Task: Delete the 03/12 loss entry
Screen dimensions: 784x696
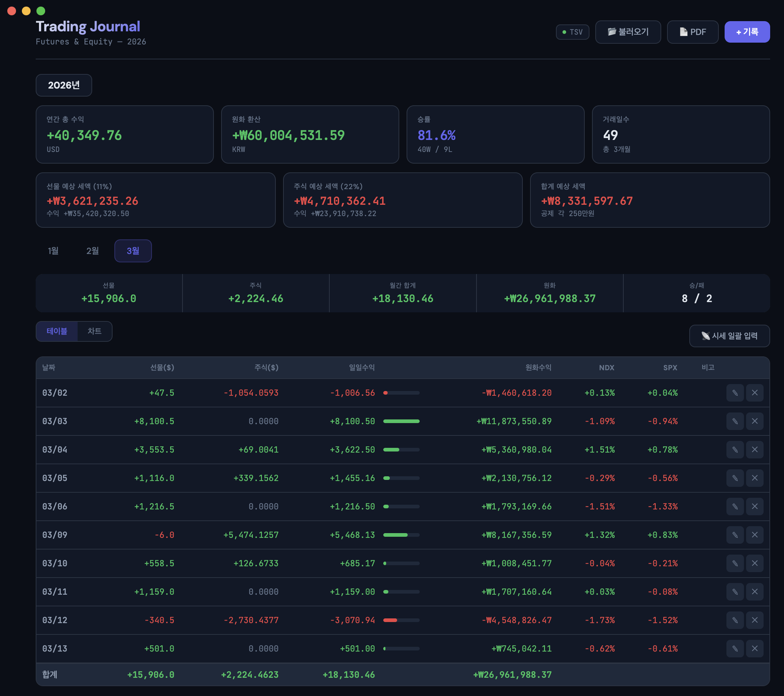Action: [x=754, y=619]
